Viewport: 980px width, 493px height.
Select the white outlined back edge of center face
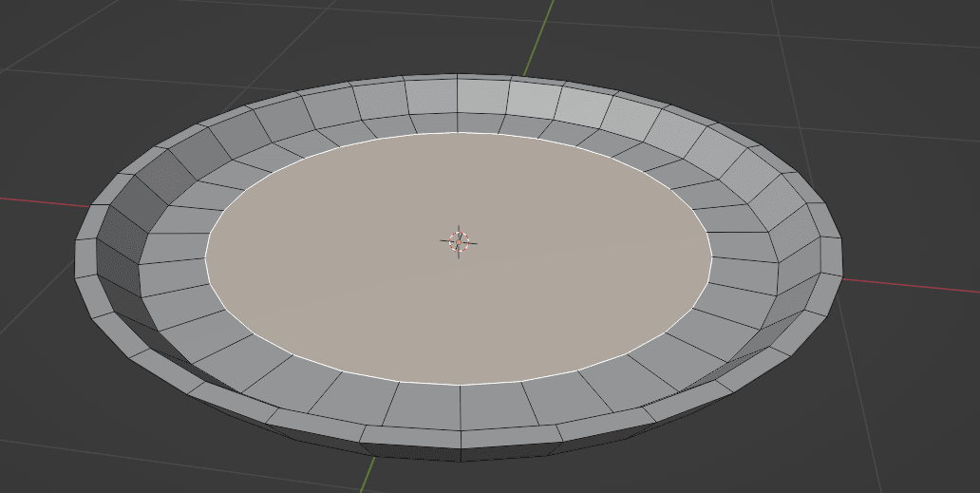coord(459,133)
